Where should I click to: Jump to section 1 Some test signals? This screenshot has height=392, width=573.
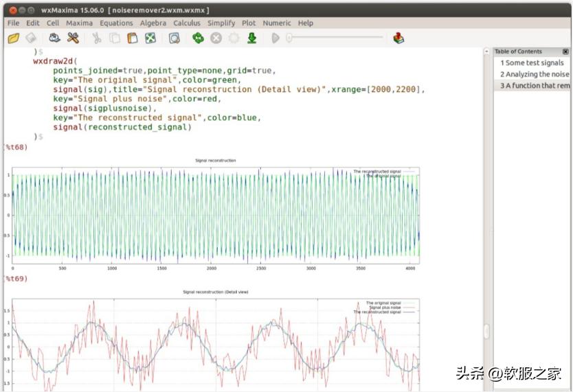pyautogui.click(x=532, y=63)
